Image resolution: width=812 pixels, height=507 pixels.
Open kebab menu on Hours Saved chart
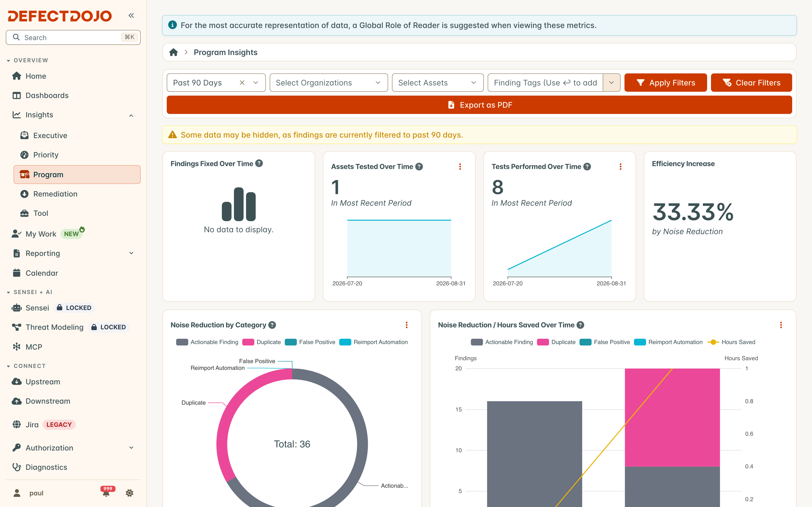(781, 325)
